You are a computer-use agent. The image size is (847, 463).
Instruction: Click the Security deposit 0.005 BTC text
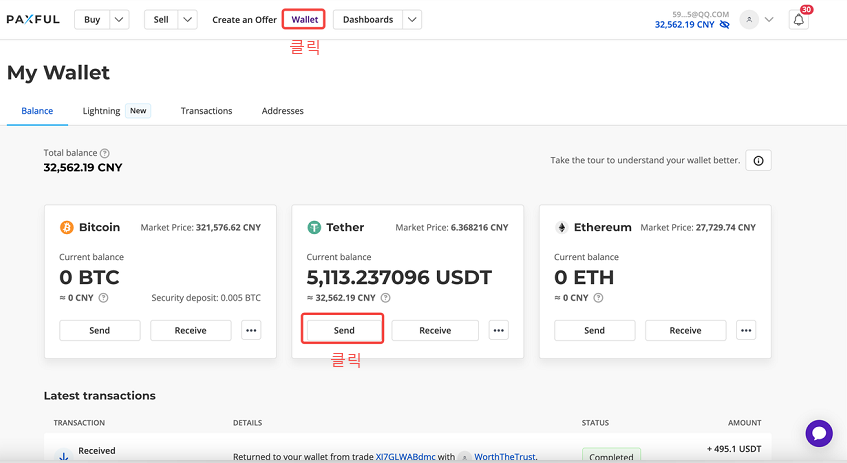(x=206, y=298)
